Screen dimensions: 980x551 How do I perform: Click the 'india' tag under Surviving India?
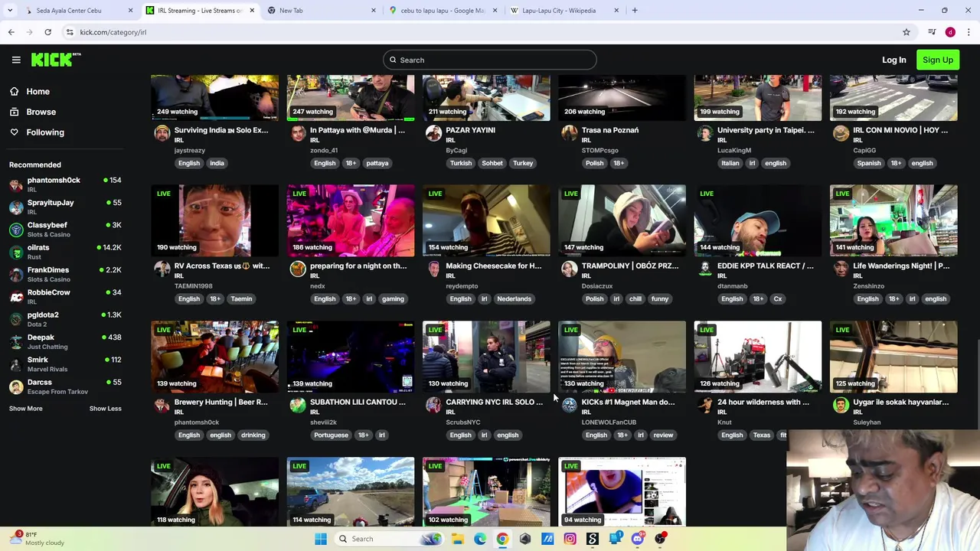pyautogui.click(x=217, y=163)
